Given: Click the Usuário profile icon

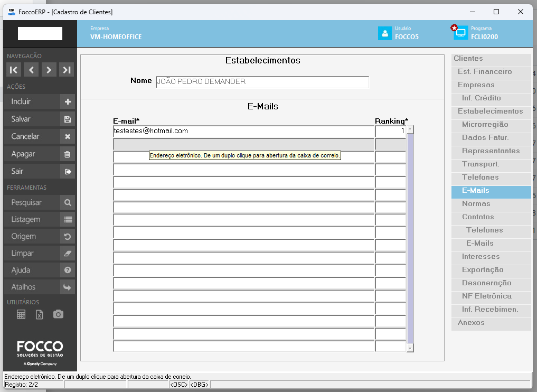Looking at the screenshot, I should pos(384,33).
